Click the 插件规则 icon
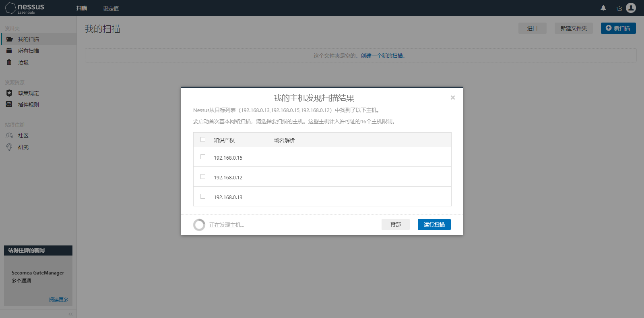This screenshot has width=644, height=318. tap(9, 104)
